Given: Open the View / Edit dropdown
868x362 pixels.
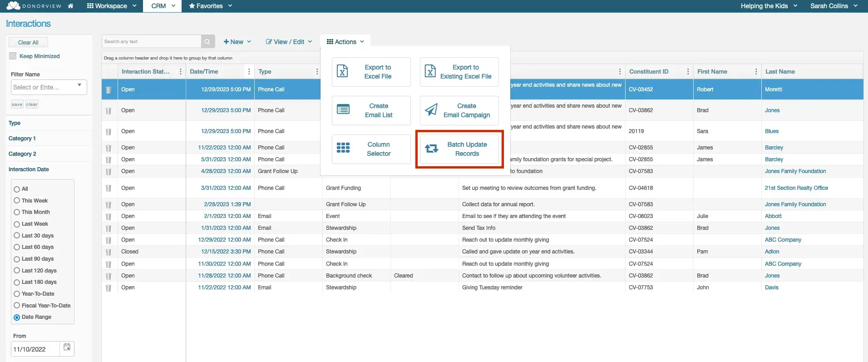Looking at the screenshot, I should 289,42.
